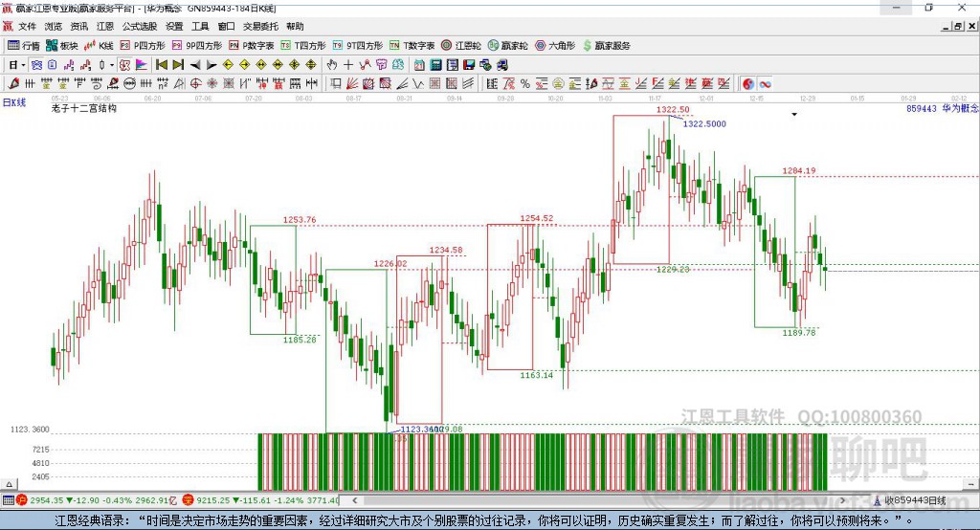The height and width of the screenshot is (530, 980).
Task: Select the red pen drawing tool
Action: (13, 84)
